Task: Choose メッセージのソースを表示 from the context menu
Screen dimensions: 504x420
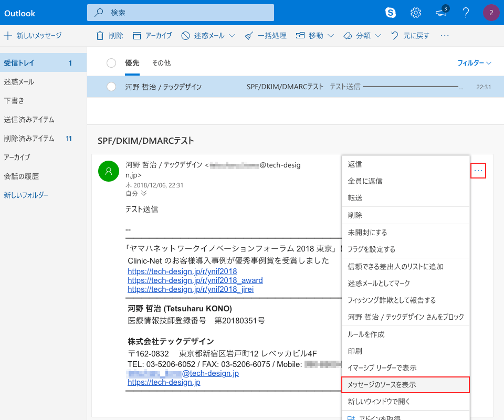Action: [x=406, y=385]
